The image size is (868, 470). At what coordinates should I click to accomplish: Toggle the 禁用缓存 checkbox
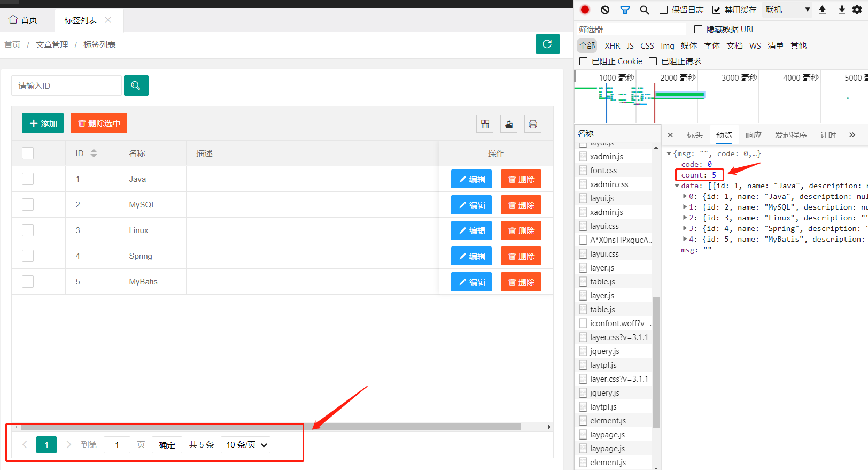716,10
